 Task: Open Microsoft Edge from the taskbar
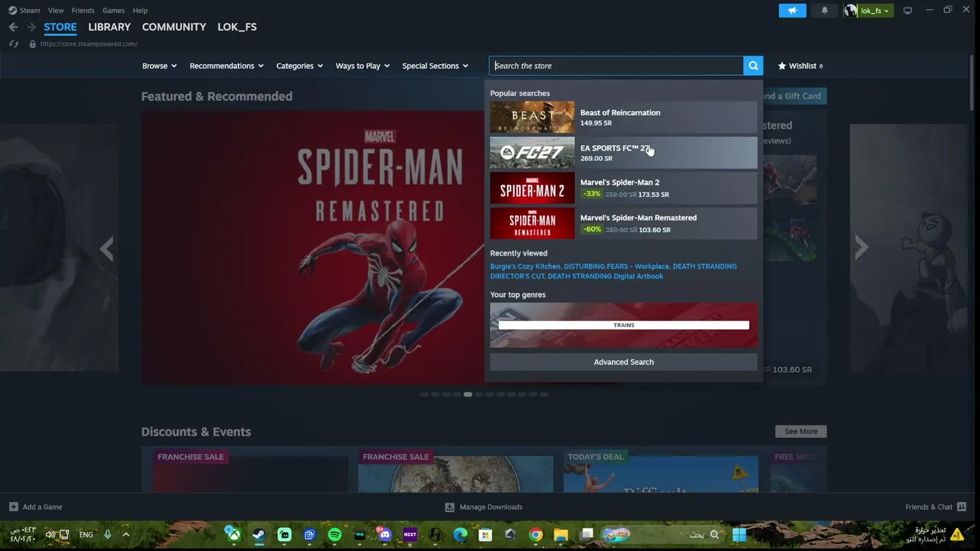coord(460,535)
